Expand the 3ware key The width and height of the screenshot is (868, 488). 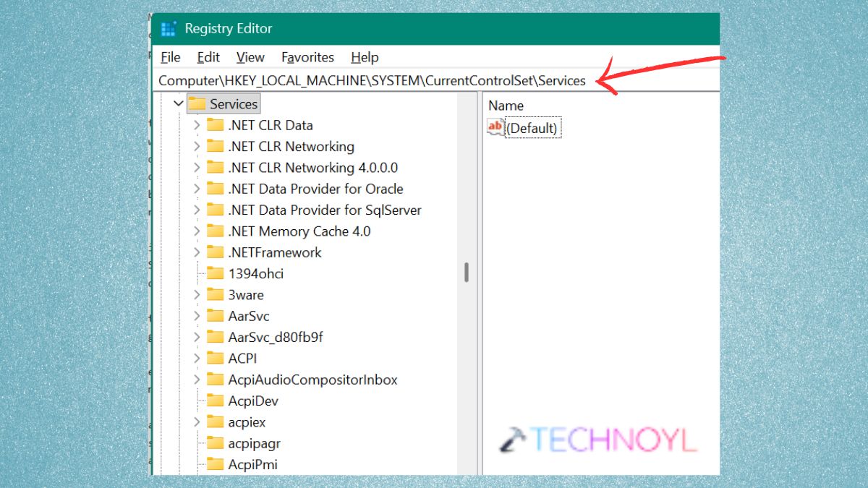point(196,294)
